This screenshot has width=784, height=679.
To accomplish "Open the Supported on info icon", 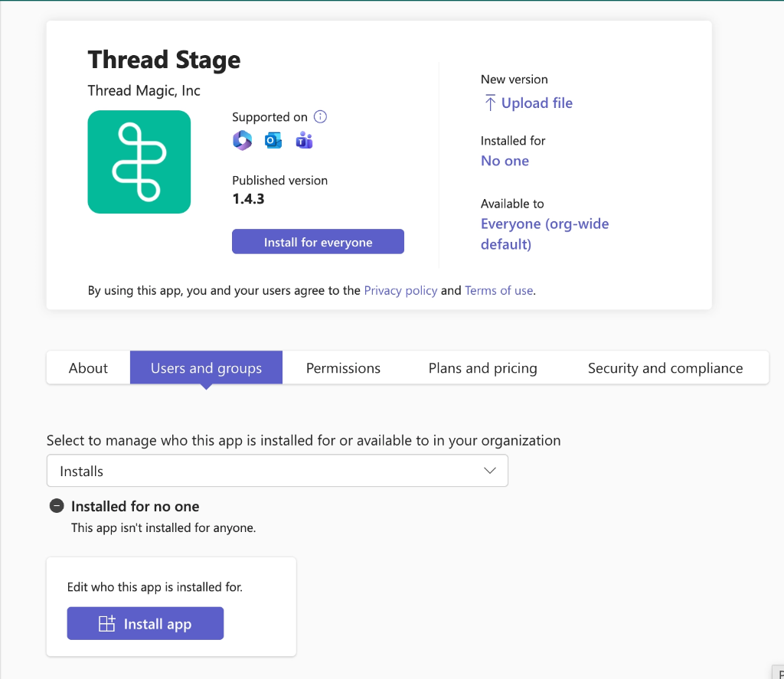I will (320, 117).
